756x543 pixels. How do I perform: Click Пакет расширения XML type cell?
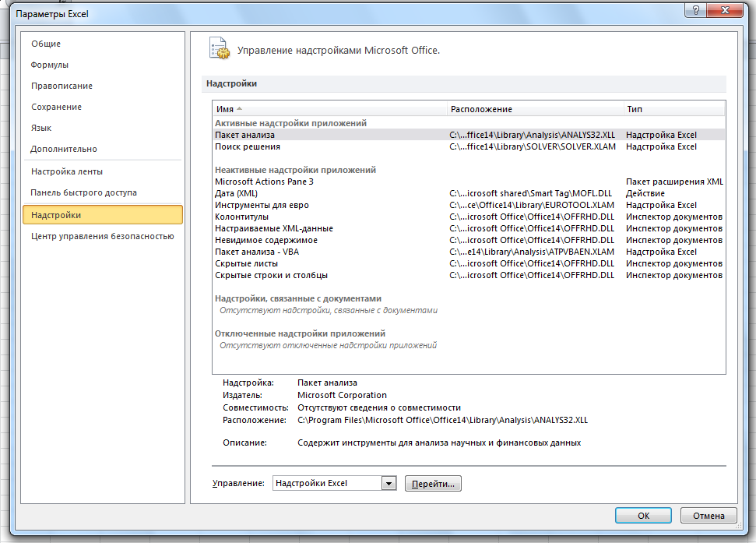(674, 182)
